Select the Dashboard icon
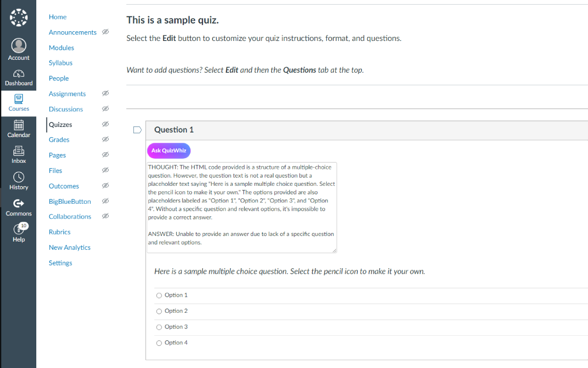Viewport: 588px width, 368px height. point(18,74)
